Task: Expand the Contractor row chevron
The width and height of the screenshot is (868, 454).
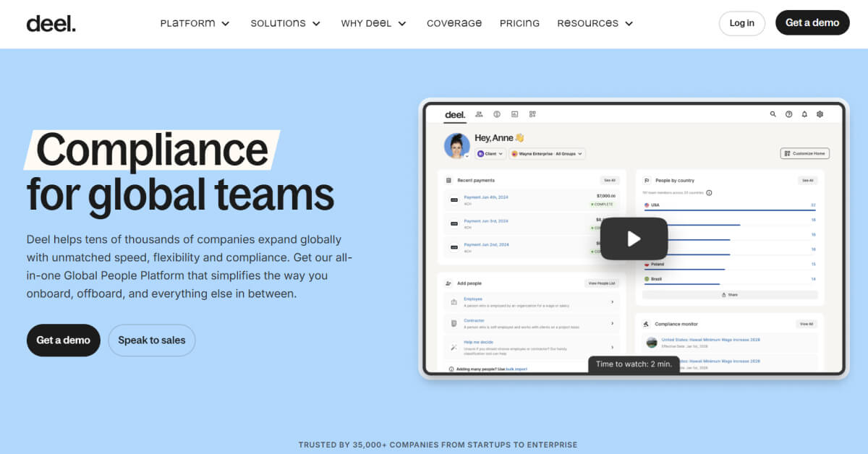Action: (x=612, y=323)
